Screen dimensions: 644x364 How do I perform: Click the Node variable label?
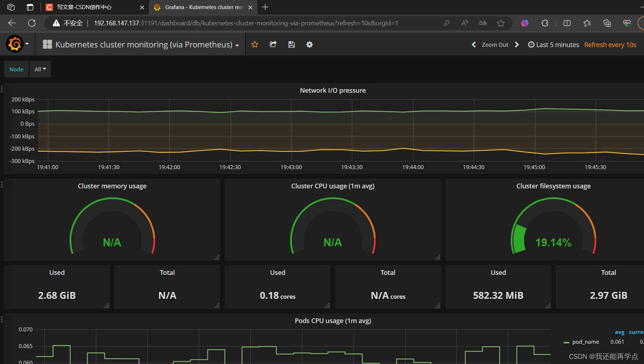(16, 69)
